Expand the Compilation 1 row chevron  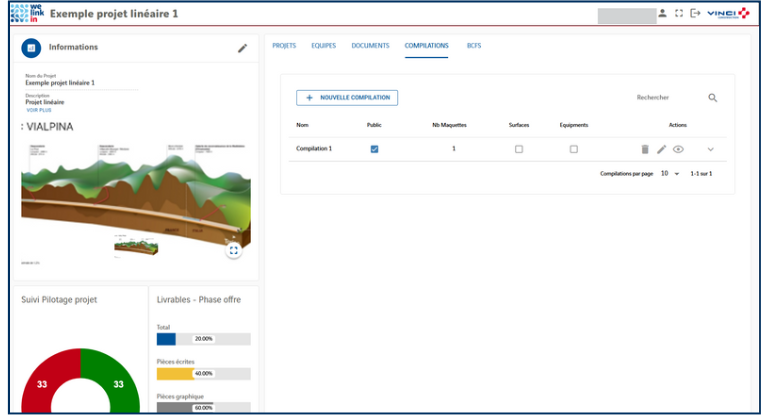(x=711, y=149)
